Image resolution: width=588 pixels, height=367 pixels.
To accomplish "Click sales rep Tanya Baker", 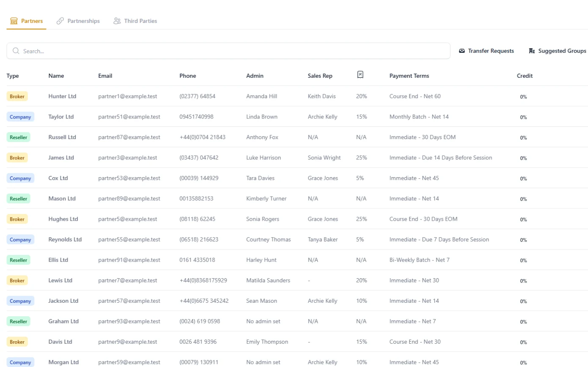I will [323, 240].
